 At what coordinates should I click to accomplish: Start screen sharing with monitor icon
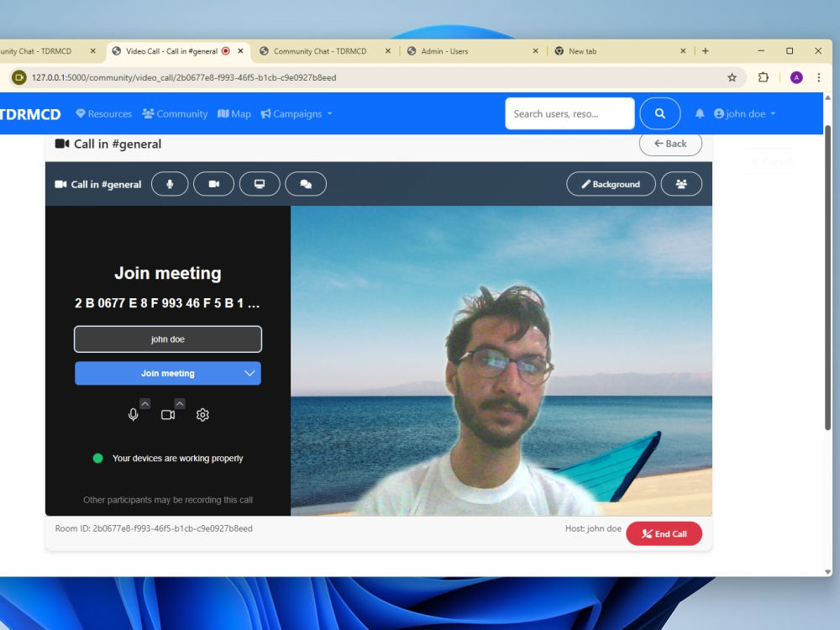[x=260, y=184]
